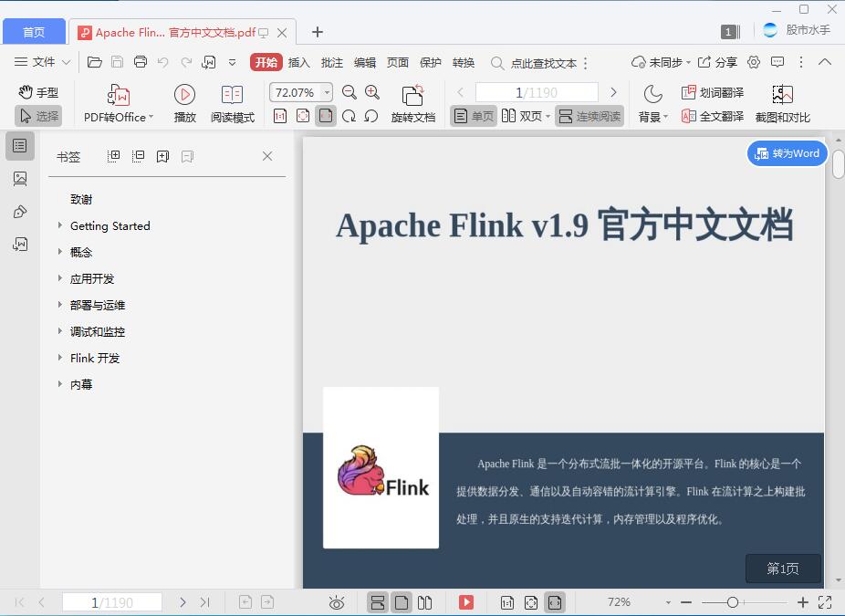
Task: Click Expand all bookmarks icon
Action: click(113, 156)
